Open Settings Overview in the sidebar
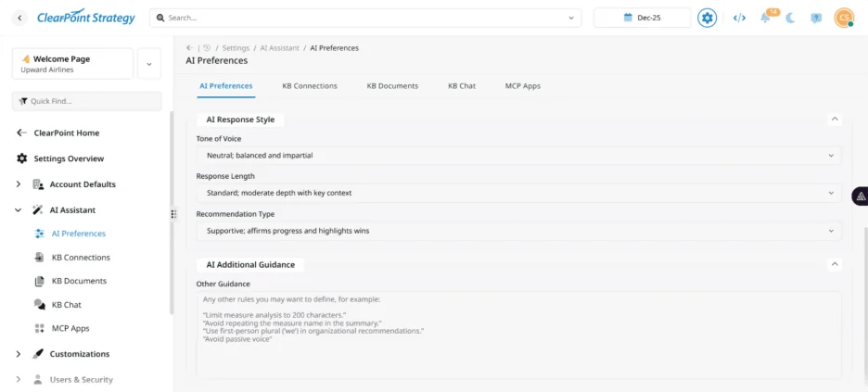Image resolution: width=868 pixels, height=392 pixels. (x=69, y=158)
